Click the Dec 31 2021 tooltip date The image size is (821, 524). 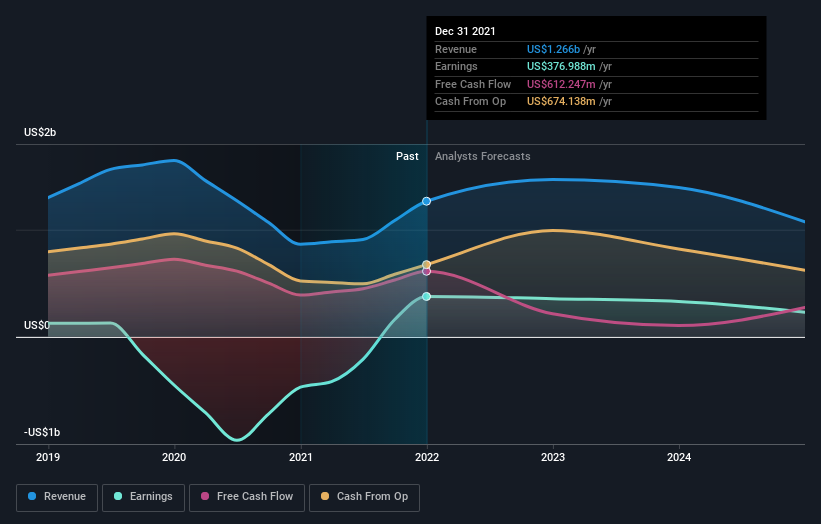(x=465, y=31)
